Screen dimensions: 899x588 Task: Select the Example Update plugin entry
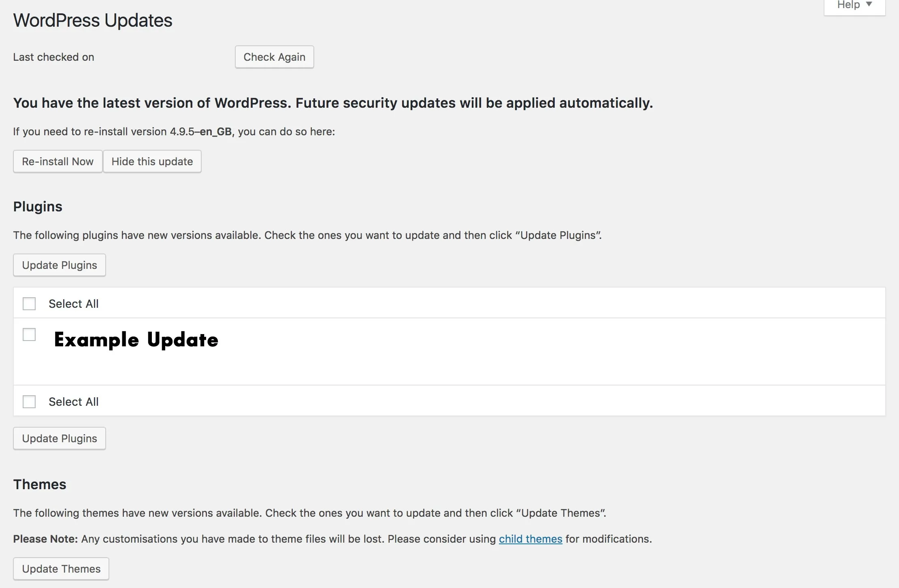click(29, 334)
